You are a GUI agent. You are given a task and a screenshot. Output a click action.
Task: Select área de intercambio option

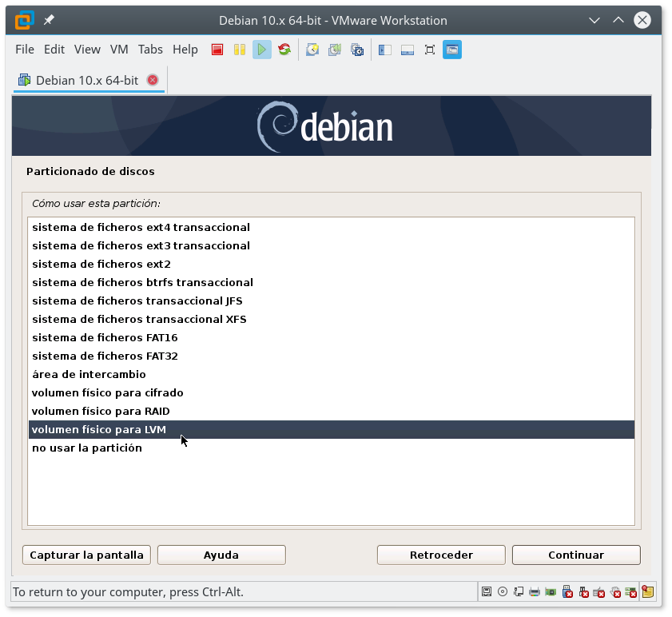(x=332, y=375)
